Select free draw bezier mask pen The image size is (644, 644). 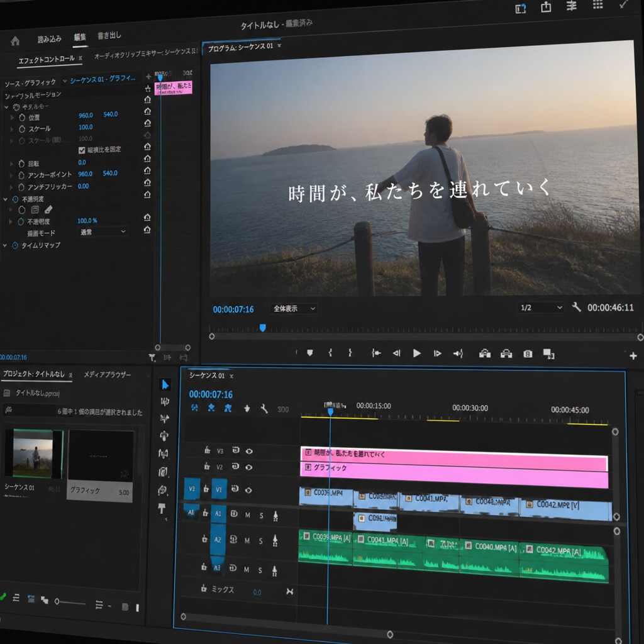click(x=48, y=209)
